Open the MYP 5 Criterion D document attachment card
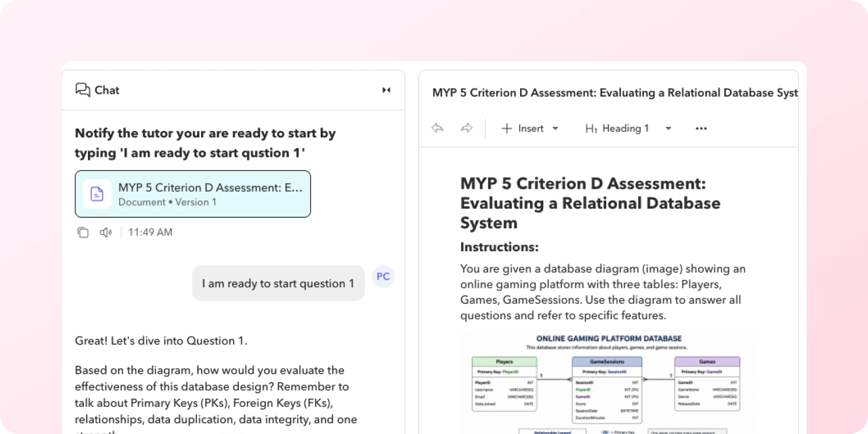Viewport: 868px width, 434px height. pyautogui.click(x=193, y=194)
